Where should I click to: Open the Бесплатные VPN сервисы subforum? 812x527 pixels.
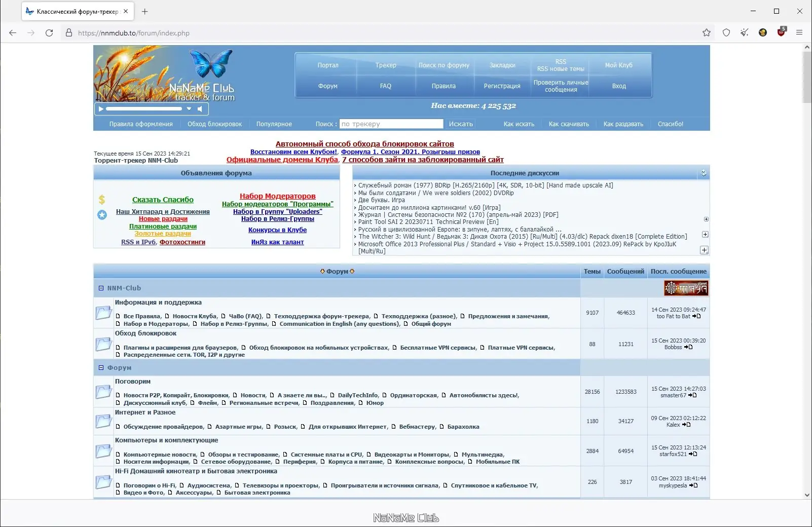(438, 348)
